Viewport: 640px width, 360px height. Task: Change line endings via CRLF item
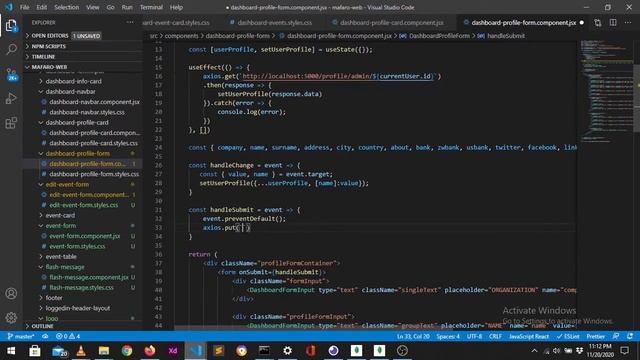pyautogui.click(x=495, y=336)
